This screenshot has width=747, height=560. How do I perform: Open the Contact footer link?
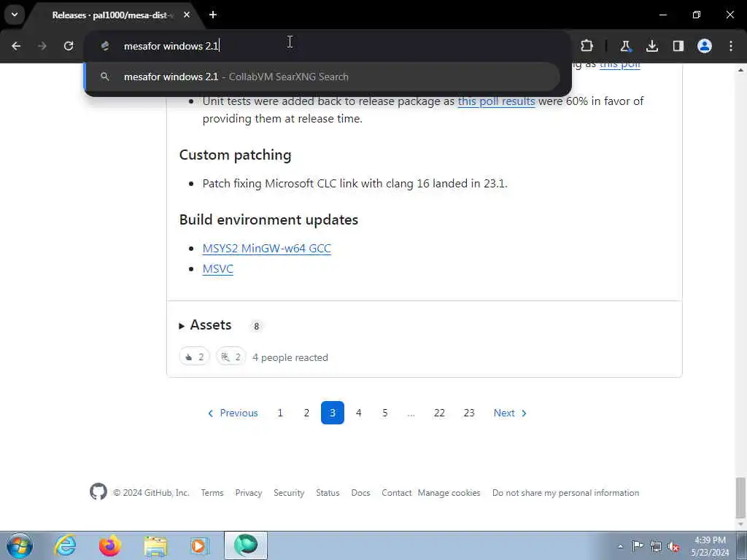(396, 493)
